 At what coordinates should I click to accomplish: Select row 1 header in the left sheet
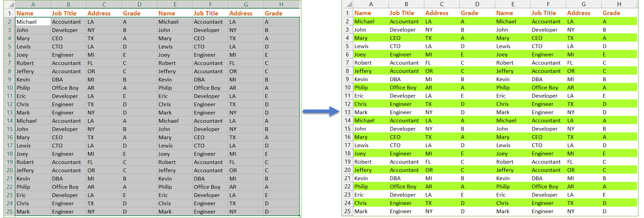coord(10,13)
